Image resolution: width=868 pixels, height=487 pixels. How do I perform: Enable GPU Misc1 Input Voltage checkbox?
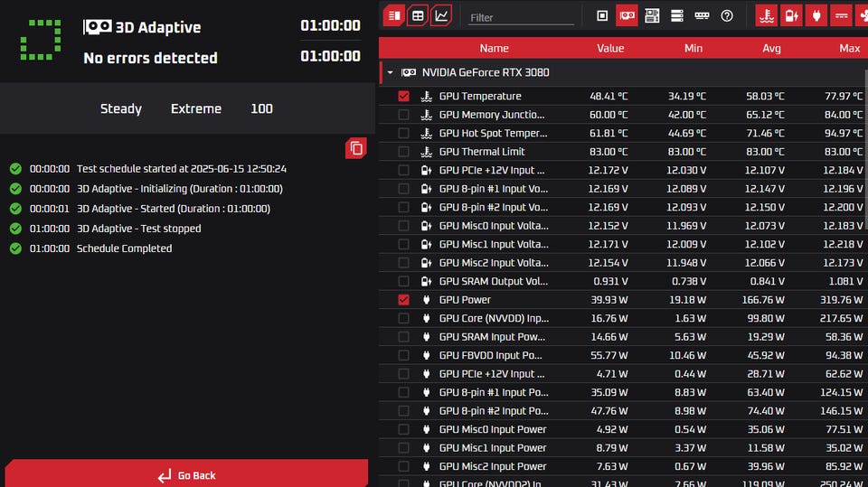[x=403, y=244]
